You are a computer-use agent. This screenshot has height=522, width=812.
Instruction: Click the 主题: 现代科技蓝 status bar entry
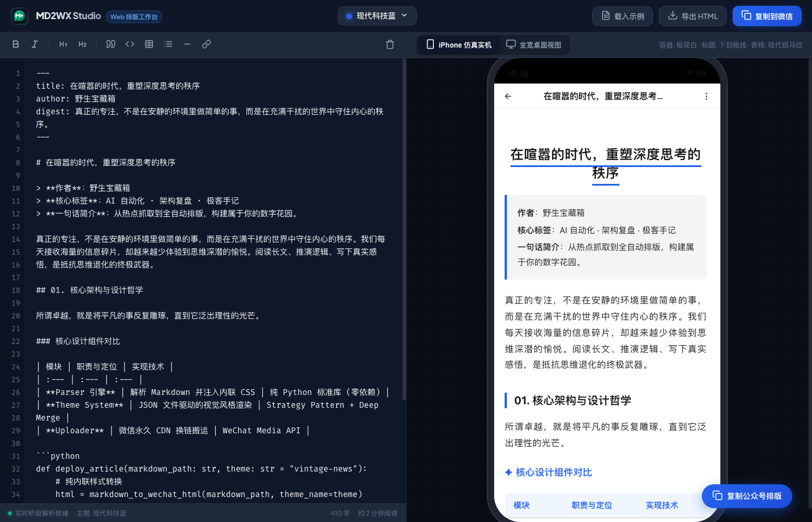[x=101, y=513]
